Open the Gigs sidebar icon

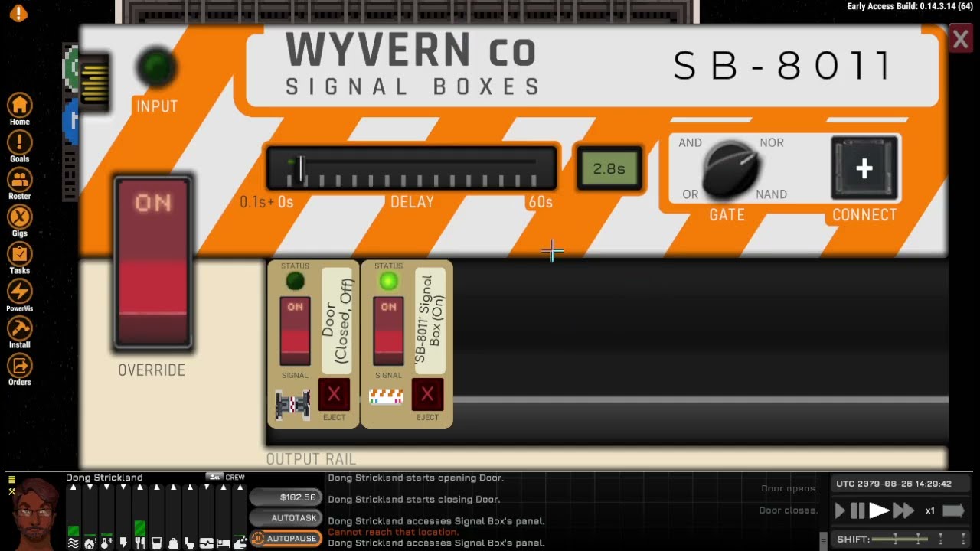19,217
